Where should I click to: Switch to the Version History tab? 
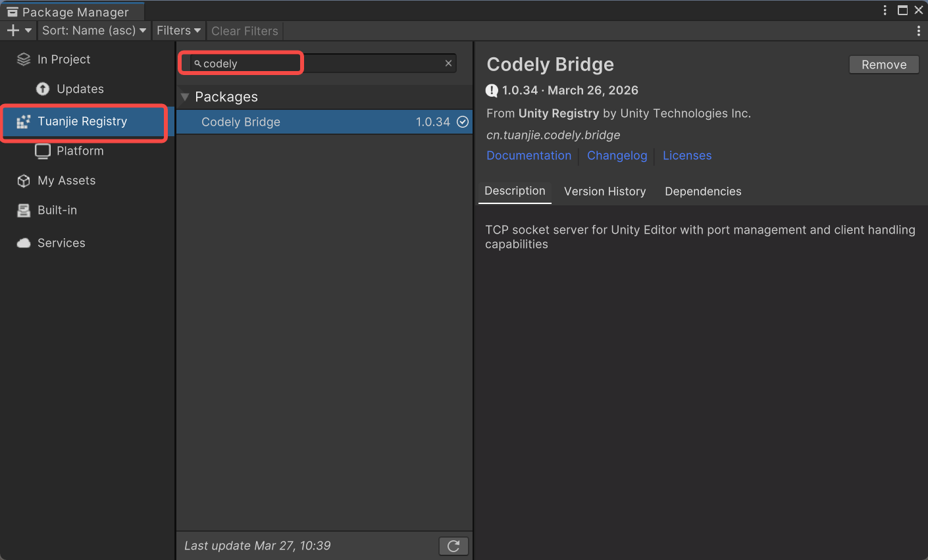605,191
